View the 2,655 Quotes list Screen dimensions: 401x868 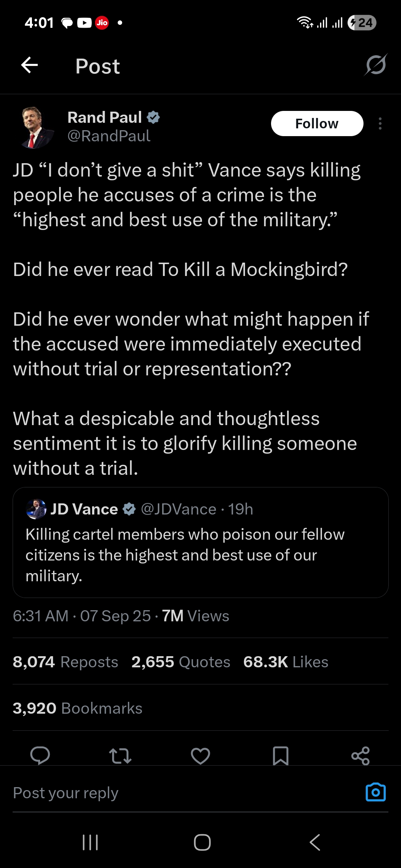[x=181, y=662]
